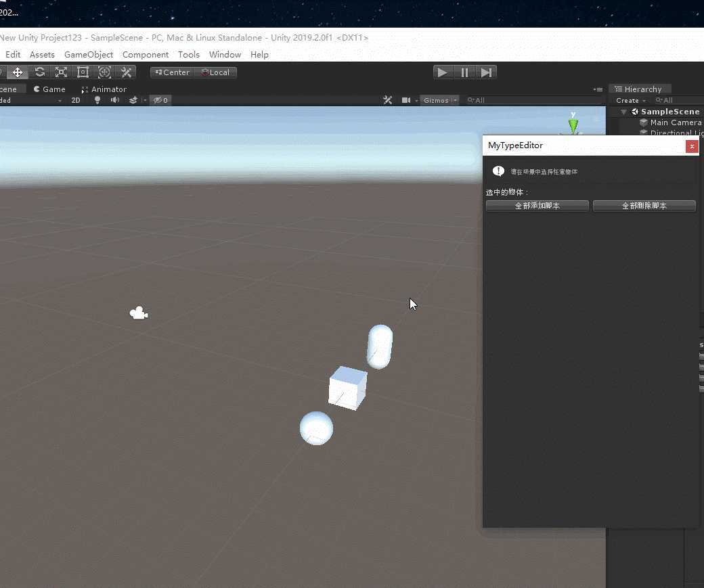The width and height of the screenshot is (704, 588).
Task: Open the shading mode dropdown
Action: click(31, 100)
